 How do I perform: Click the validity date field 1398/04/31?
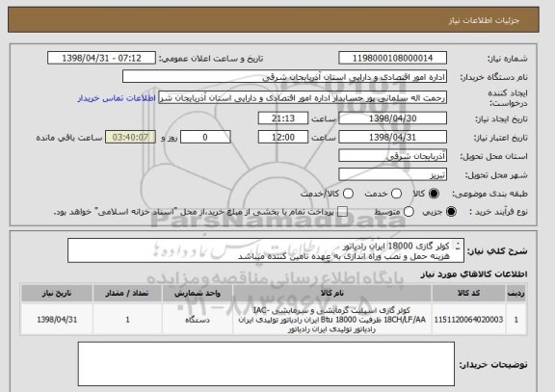pyautogui.click(x=392, y=137)
